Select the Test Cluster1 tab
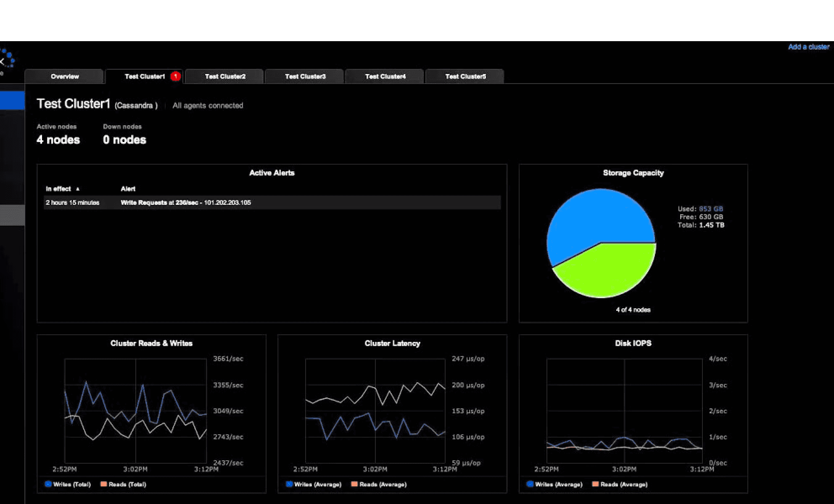834x504 pixels. (x=144, y=76)
